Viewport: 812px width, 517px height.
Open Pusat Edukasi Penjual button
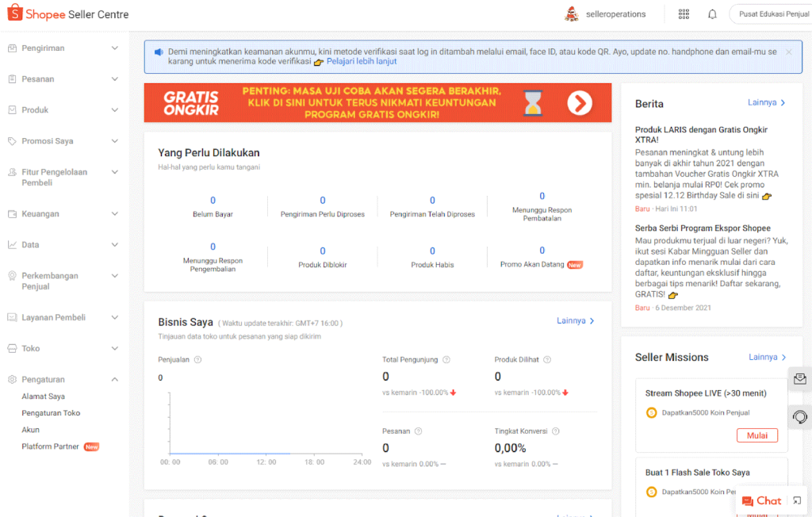[771, 14]
